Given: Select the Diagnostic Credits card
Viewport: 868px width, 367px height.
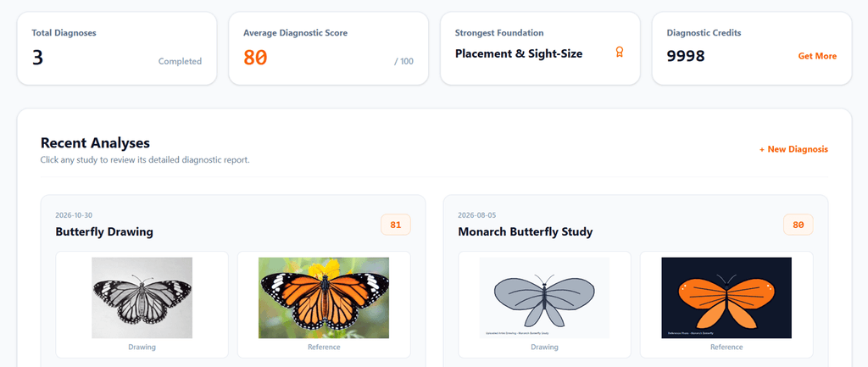Looking at the screenshot, I should click(752, 48).
